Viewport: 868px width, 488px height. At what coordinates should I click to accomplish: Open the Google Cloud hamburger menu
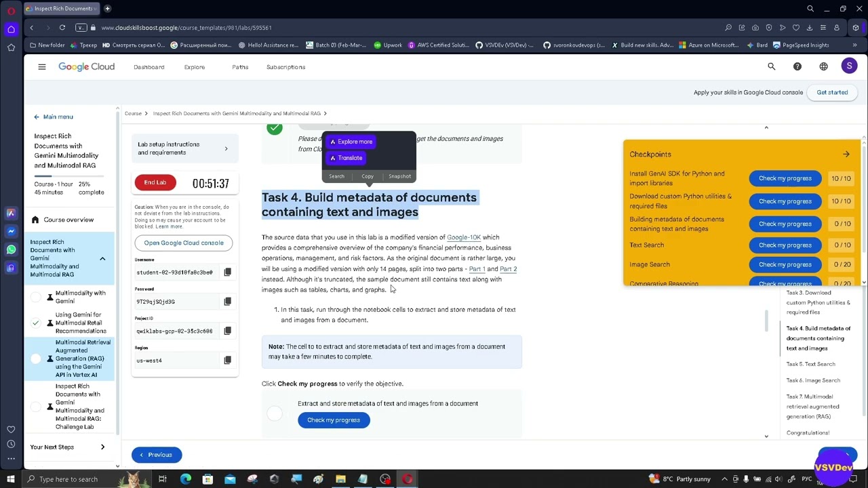(x=42, y=66)
